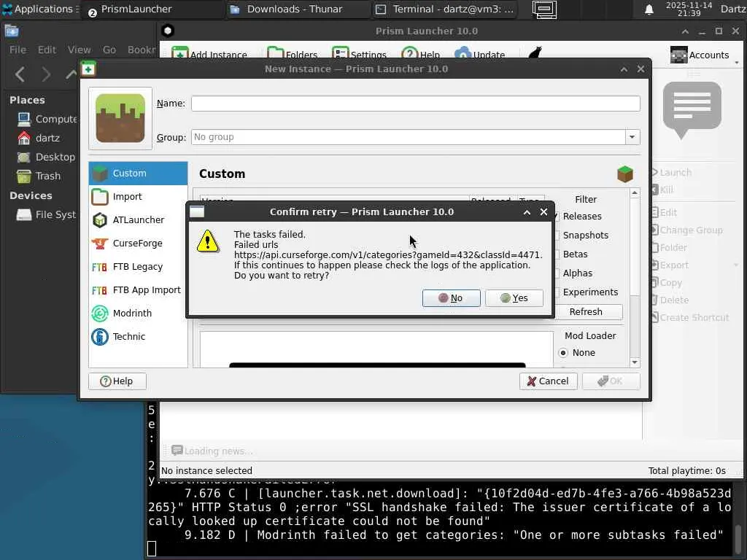Open Trash in Thunar places
This screenshot has width=747, height=560.
point(41,176)
